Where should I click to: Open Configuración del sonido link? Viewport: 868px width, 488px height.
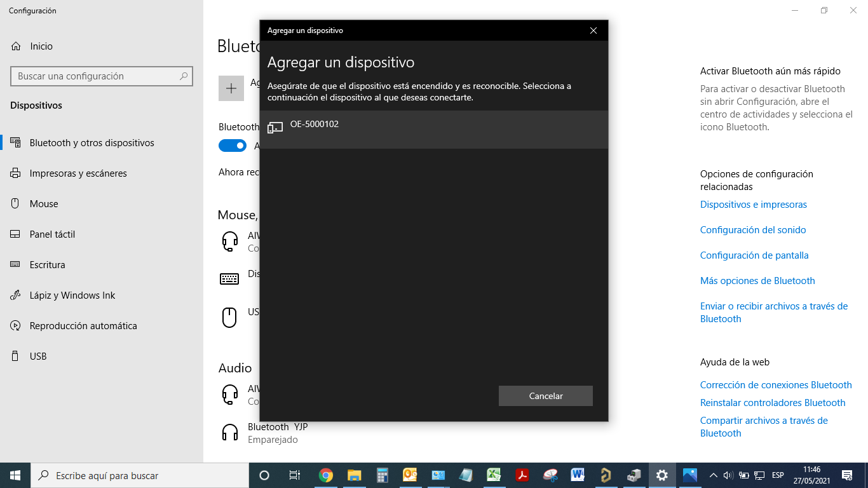[753, 230]
